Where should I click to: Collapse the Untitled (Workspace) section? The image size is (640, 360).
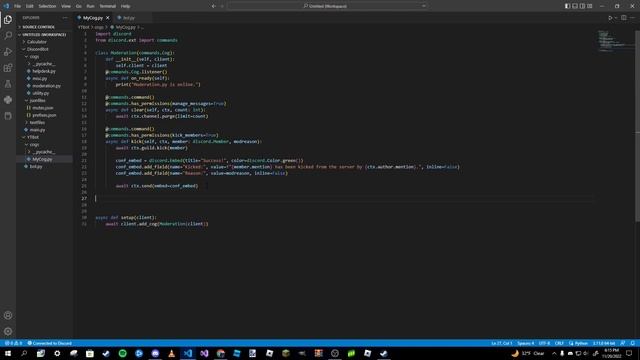[x=44, y=35]
